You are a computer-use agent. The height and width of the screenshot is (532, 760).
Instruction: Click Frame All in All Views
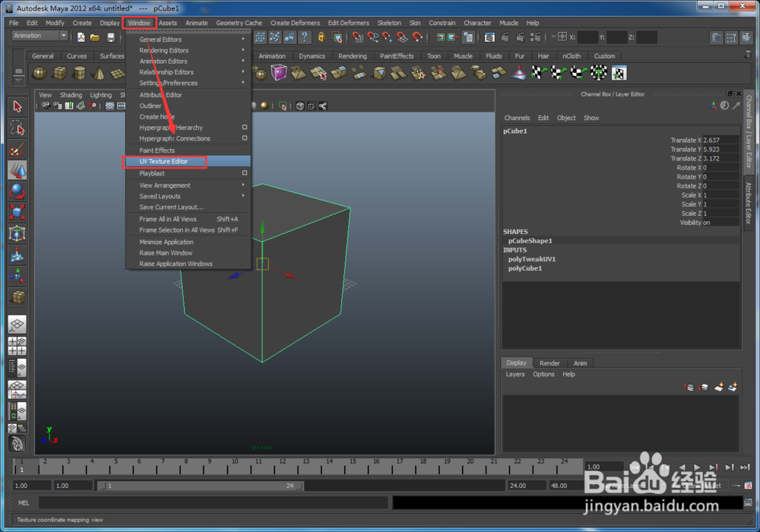coord(188,219)
